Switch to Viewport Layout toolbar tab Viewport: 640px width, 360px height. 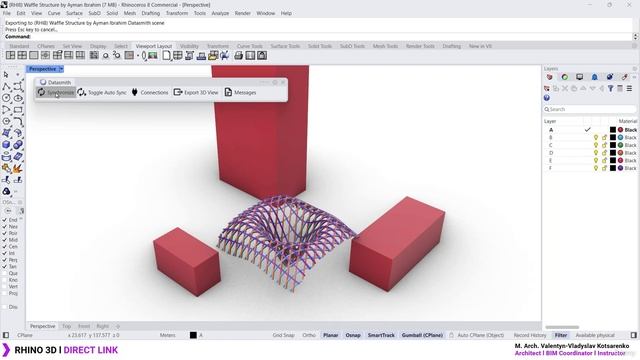154,46
